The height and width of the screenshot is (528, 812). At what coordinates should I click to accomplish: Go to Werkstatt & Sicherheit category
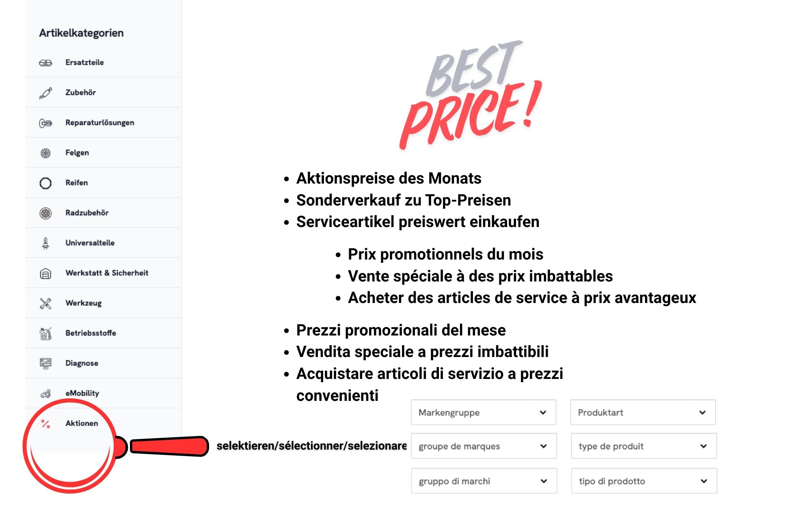point(107,273)
